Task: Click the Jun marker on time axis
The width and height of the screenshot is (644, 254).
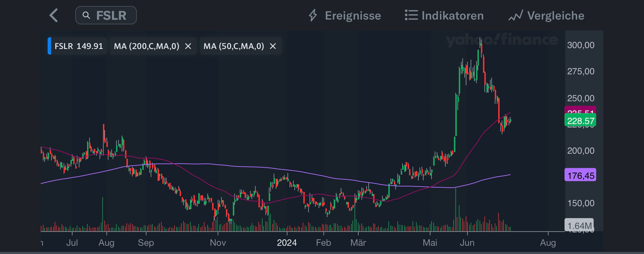Action: click(x=467, y=242)
